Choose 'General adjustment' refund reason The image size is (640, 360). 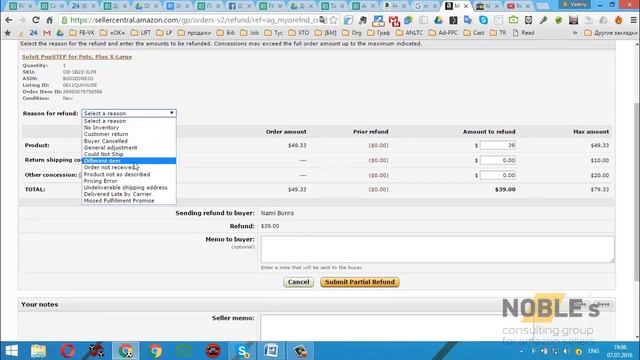coord(129,148)
